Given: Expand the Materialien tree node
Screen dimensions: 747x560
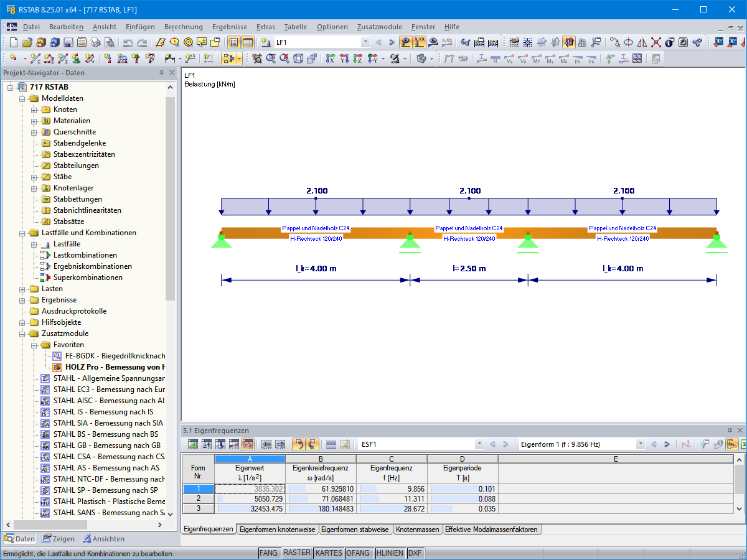Looking at the screenshot, I should (x=34, y=121).
